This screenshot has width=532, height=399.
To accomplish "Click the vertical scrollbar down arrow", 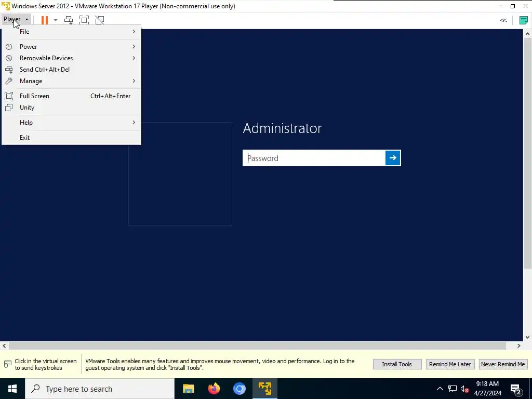I will (527, 337).
